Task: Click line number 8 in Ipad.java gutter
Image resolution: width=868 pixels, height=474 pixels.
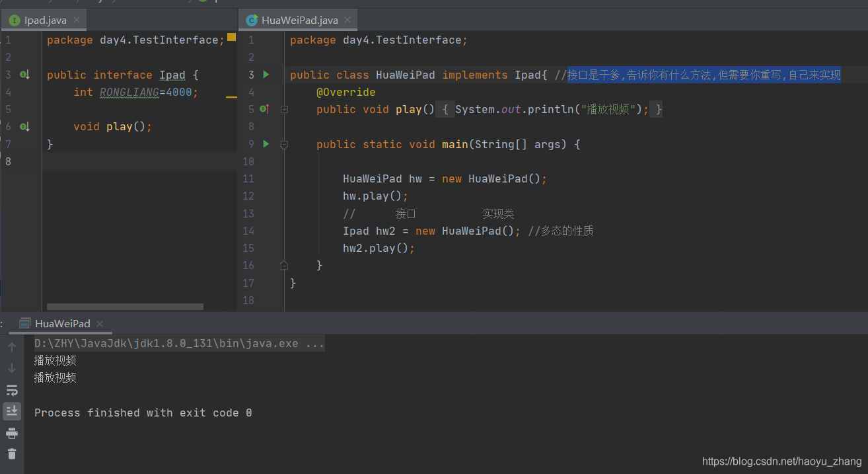Action: (8, 161)
